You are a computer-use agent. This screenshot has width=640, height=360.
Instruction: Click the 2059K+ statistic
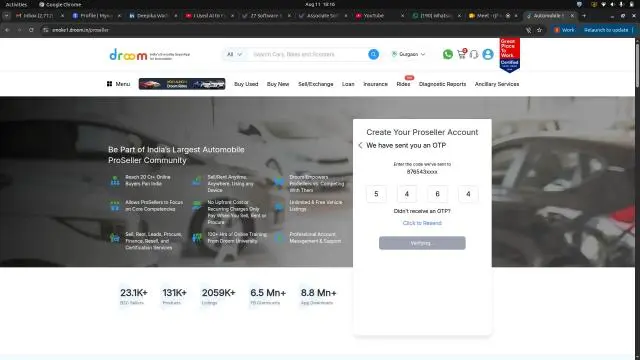click(218, 293)
